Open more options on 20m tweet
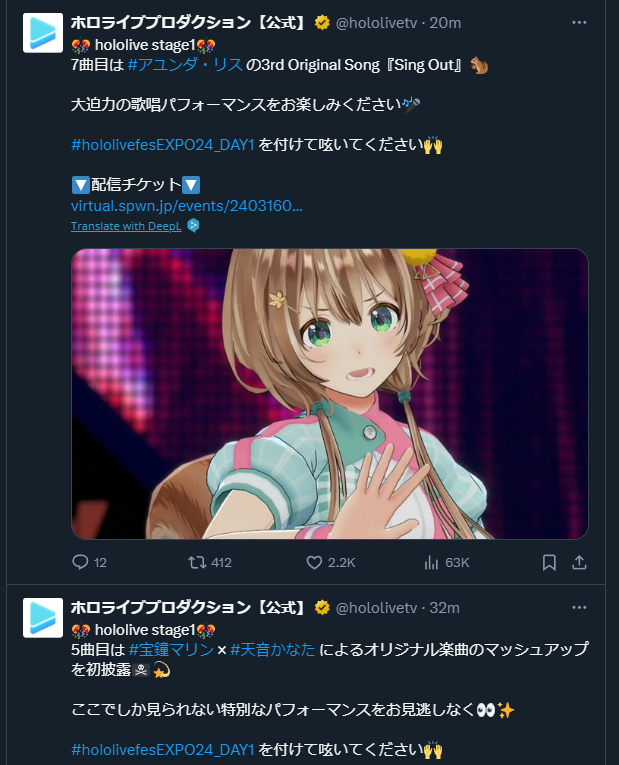This screenshot has height=765, width=619. pyautogui.click(x=579, y=22)
